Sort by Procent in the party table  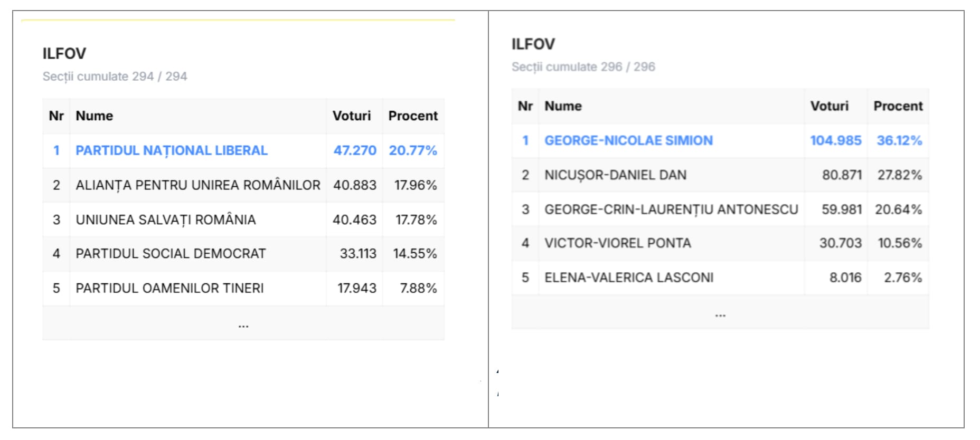pyautogui.click(x=413, y=116)
